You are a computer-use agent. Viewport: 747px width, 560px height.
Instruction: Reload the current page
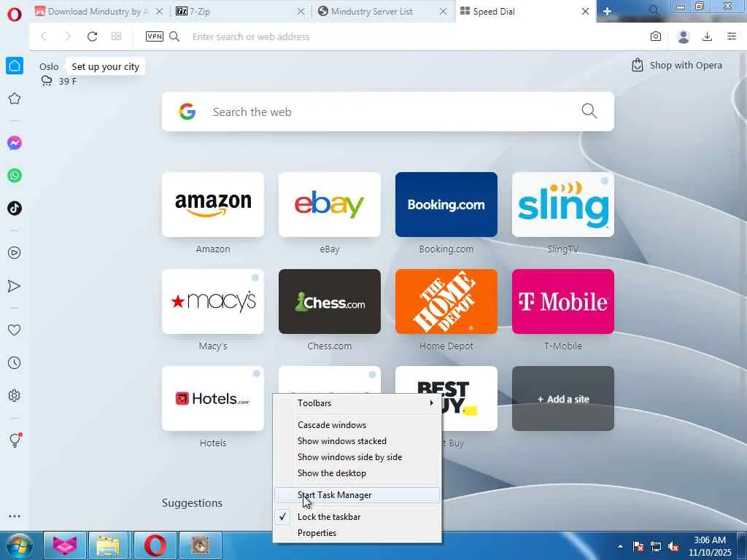pos(93,36)
